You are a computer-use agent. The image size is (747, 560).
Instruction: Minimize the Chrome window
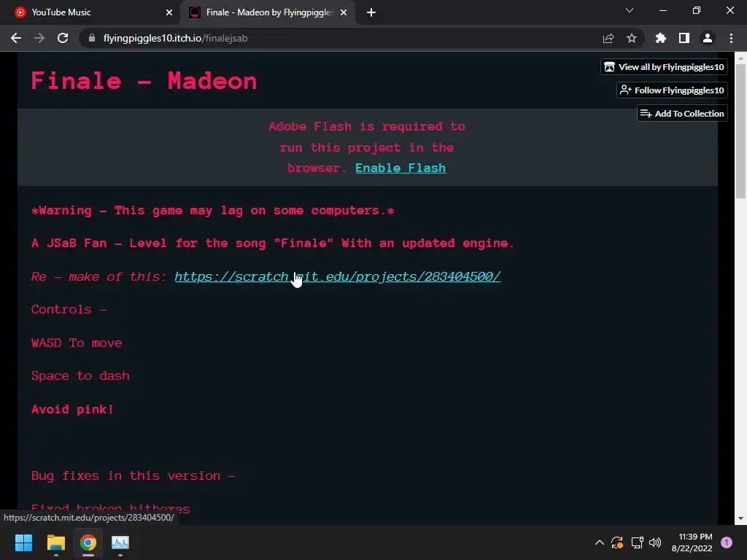click(662, 10)
